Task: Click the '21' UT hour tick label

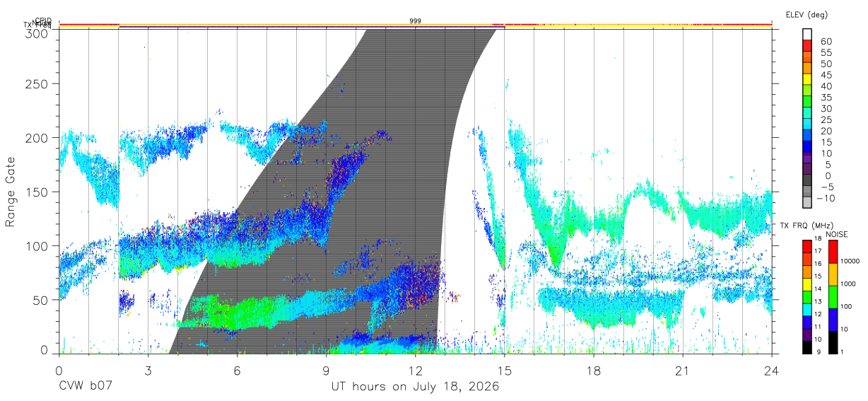Action: 682,370
